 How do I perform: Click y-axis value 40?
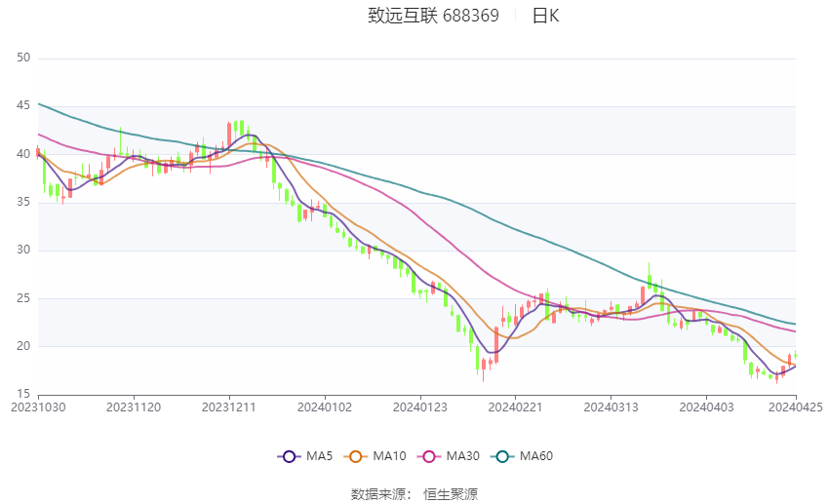click(23, 154)
